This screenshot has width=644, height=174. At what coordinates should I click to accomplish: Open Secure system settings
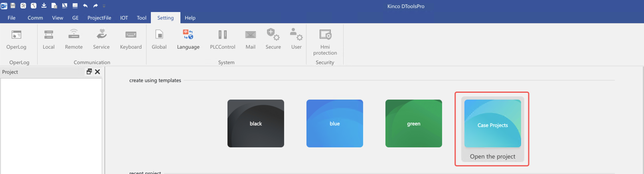(x=273, y=39)
